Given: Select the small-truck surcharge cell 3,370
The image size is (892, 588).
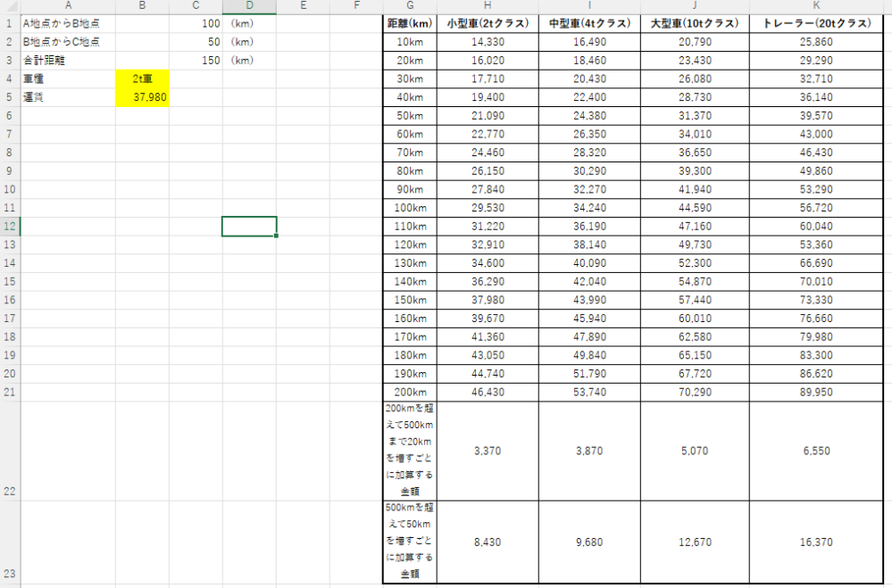Looking at the screenshot, I should 487,451.
